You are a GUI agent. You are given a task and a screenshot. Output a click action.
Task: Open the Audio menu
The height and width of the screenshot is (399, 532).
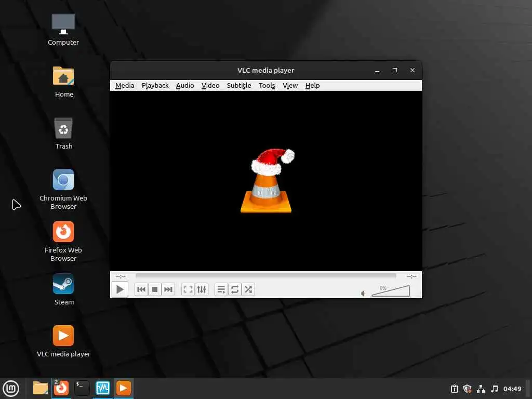coord(185,86)
